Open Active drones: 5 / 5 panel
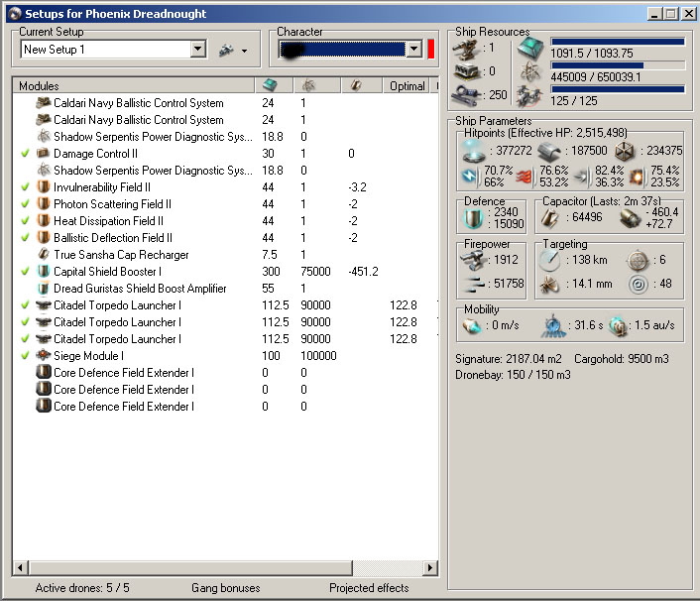Image resolution: width=700 pixels, height=601 pixels. (x=82, y=587)
